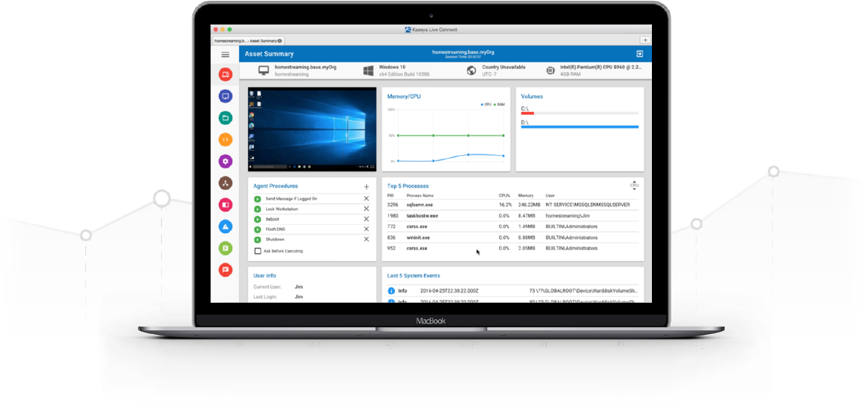Click the first Info system event icon
Viewport: 868px width, 409px height.
[x=391, y=290]
